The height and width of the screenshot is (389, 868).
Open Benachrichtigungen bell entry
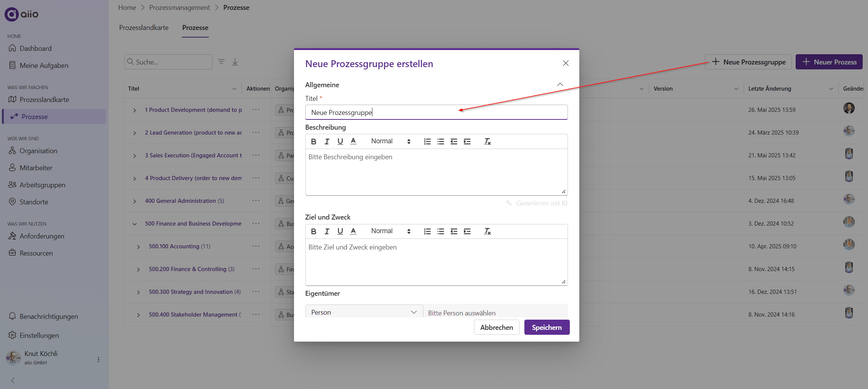48,316
